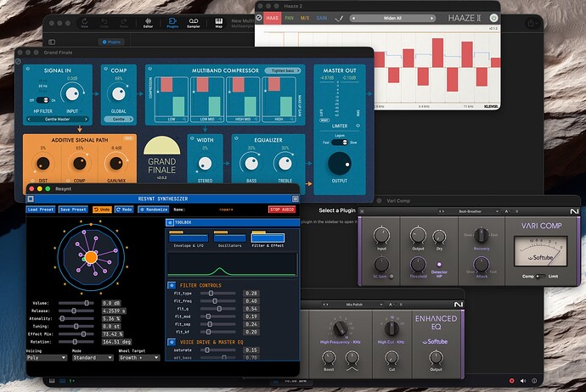Viewport: 586px width, 392px height.
Task: Open the Tighten bass preset selector
Action: [x=284, y=70]
